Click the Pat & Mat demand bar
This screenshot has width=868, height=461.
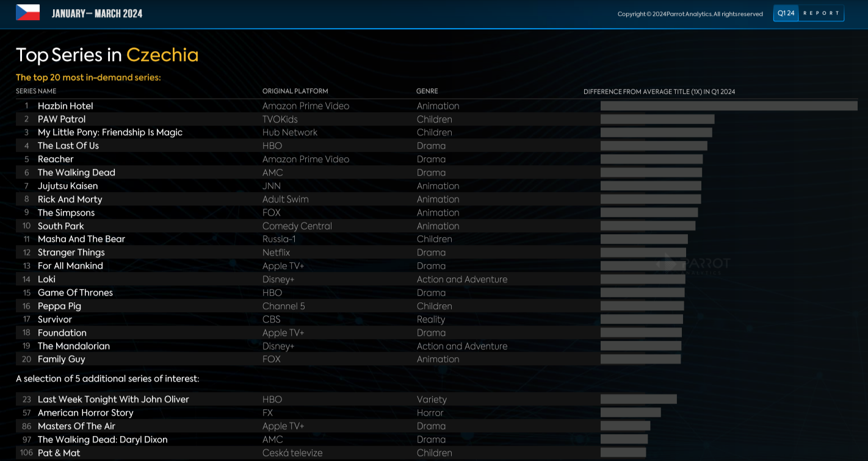pos(623,452)
